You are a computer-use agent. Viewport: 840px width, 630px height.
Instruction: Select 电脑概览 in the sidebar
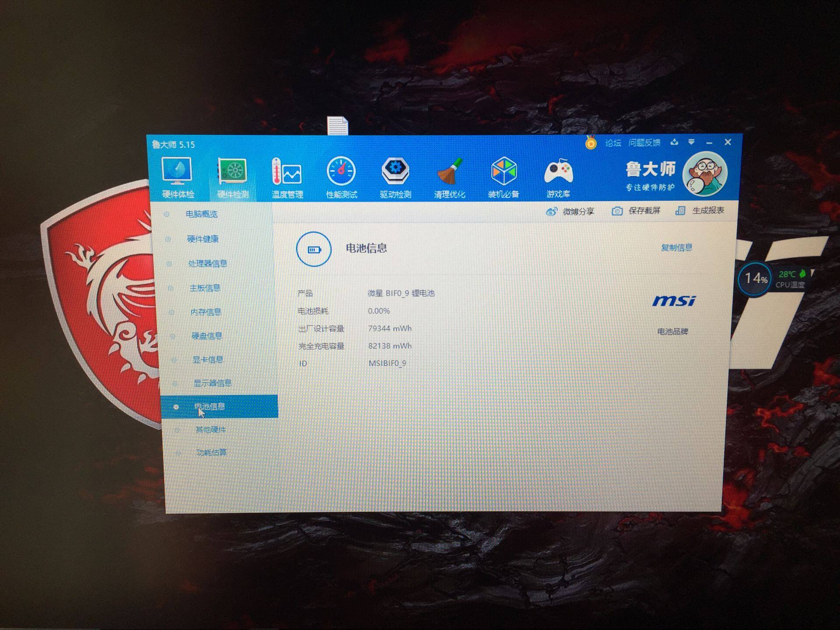click(x=201, y=214)
